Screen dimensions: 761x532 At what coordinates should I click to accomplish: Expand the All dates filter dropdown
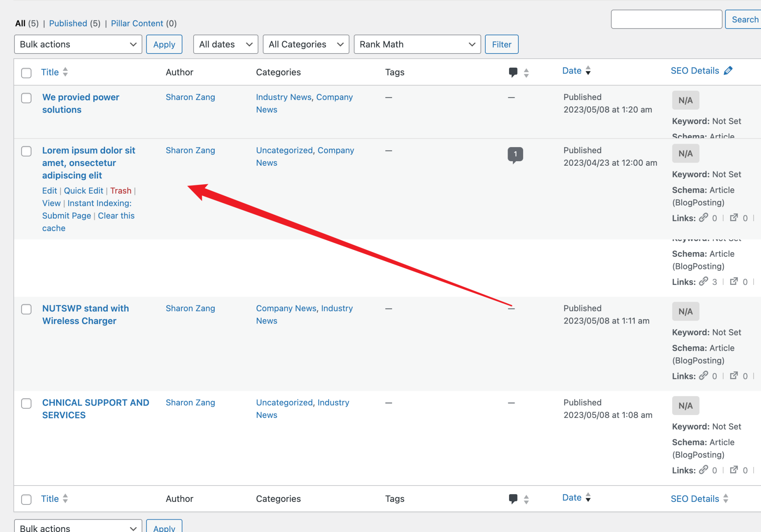tap(226, 44)
